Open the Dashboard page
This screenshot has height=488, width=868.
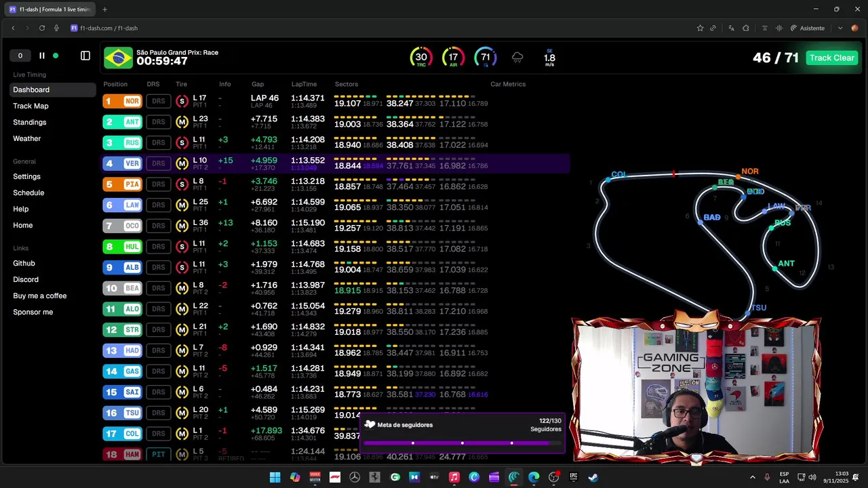[x=54, y=89]
